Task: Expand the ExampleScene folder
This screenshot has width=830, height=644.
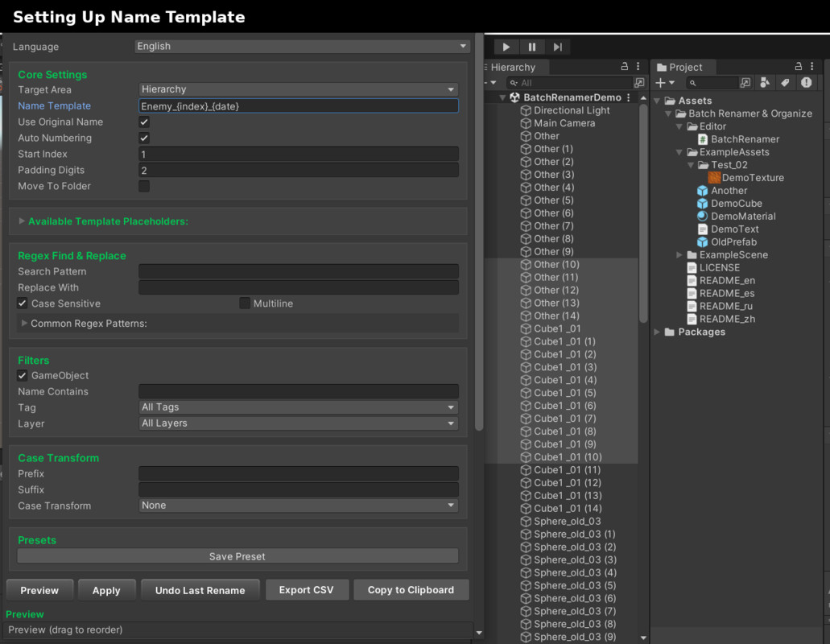Action: [x=679, y=254]
